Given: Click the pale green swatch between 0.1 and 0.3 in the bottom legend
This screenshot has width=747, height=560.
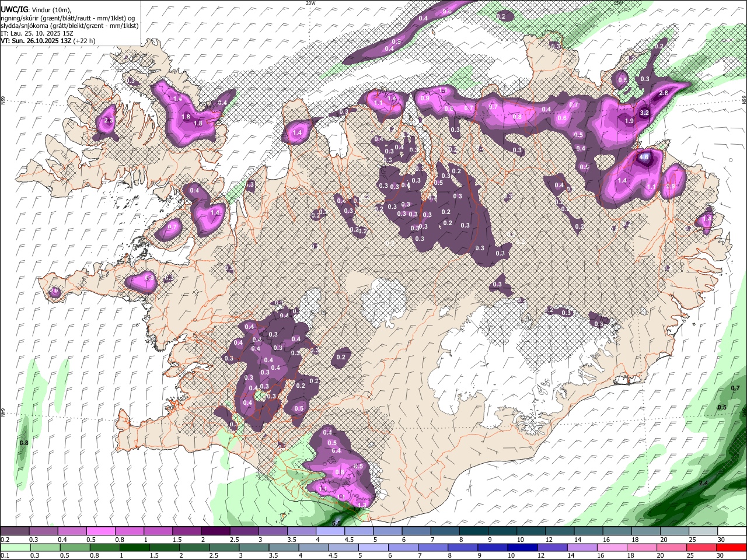Looking at the screenshot, I should point(15,547).
